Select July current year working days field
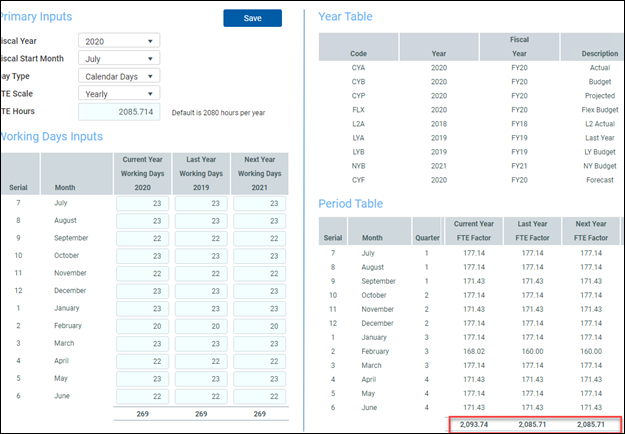Viewport: 625px width, 434px height. click(144, 203)
